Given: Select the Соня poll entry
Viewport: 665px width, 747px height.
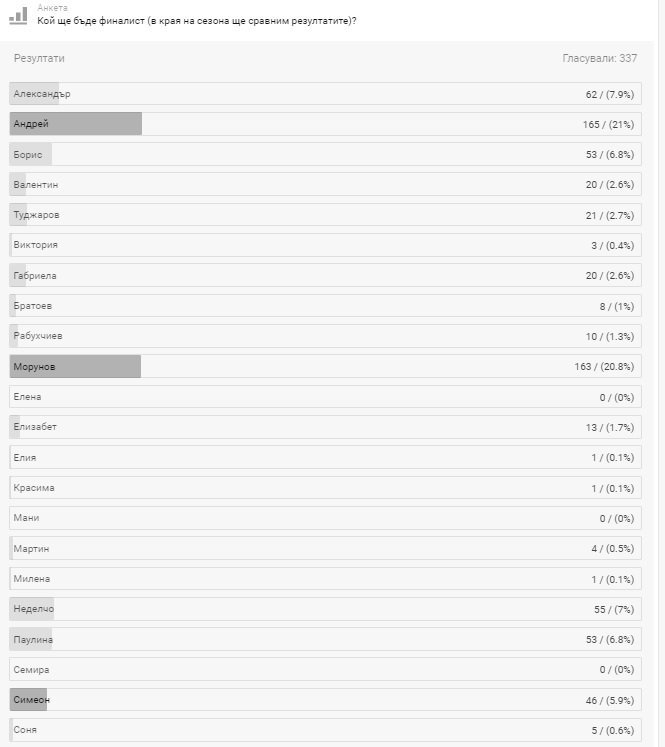Looking at the screenshot, I should [x=326, y=730].
